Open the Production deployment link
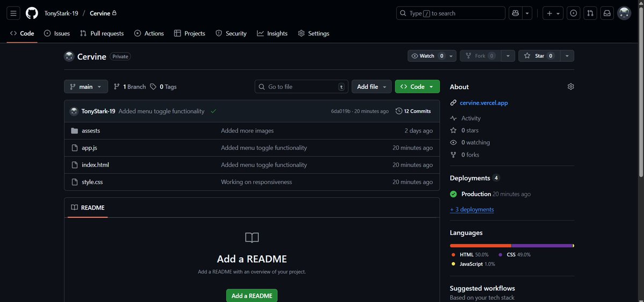The width and height of the screenshot is (644, 302). coord(476,194)
